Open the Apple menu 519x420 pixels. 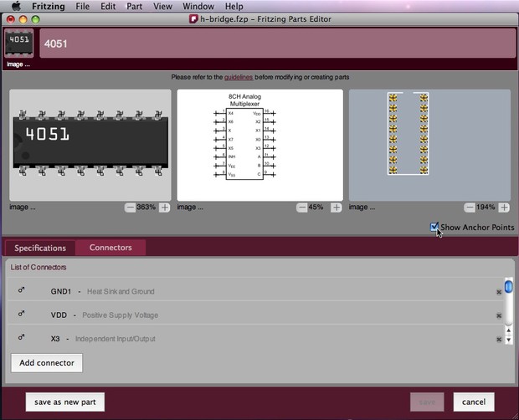16,6
